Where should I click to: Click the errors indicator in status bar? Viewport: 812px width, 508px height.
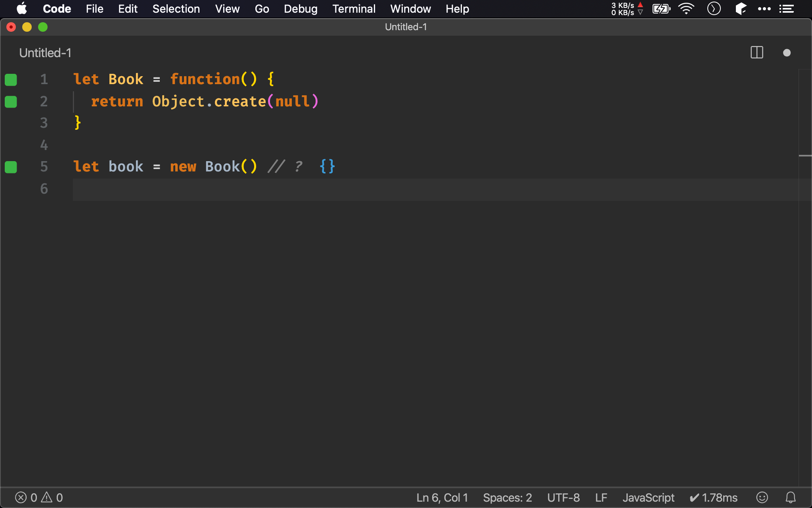[x=26, y=497]
